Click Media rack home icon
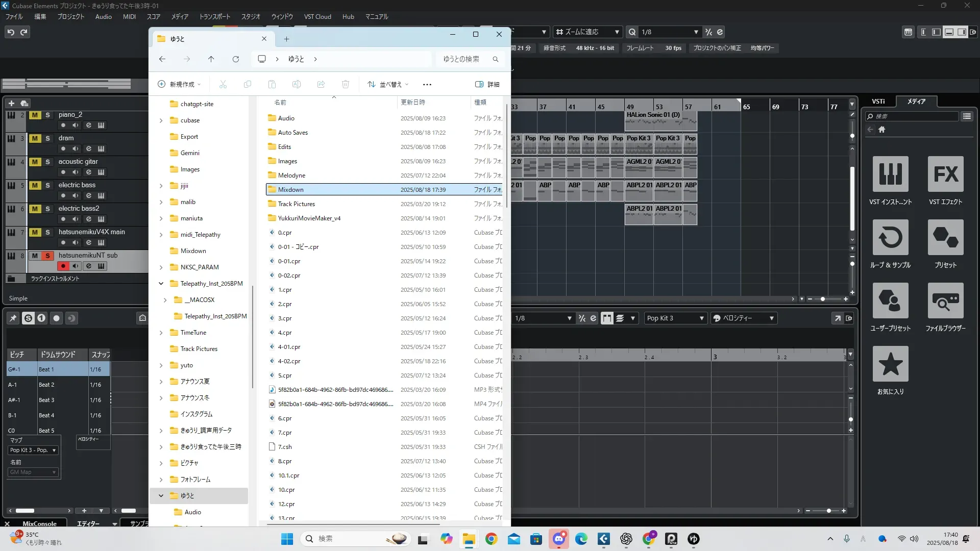This screenshot has height=551, width=980. click(881, 130)
